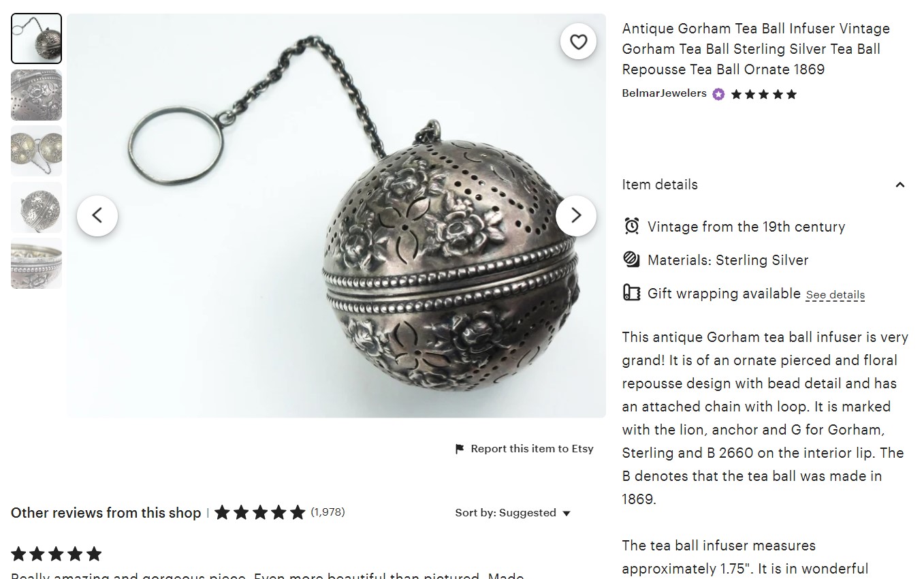This screenshot has width=924, height=579.
Task: Click Report this item to Etsy
Action: click(x=524, y=449)
